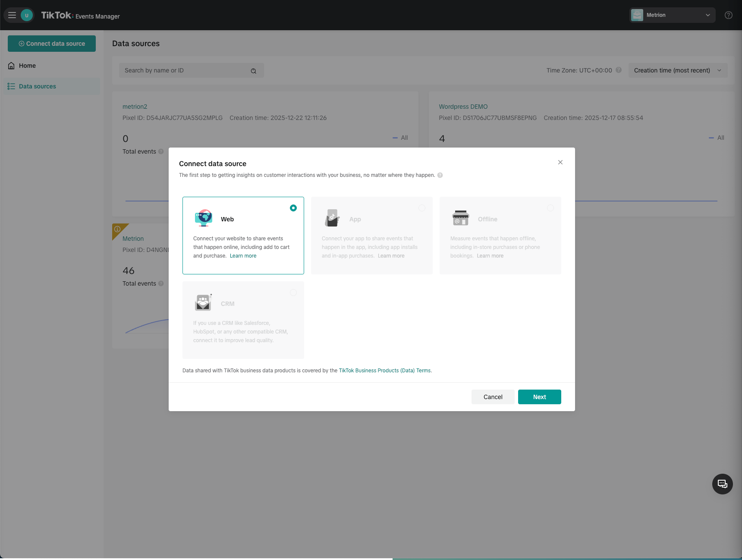Click the warning badge on Metrion card

pos(117,229)
